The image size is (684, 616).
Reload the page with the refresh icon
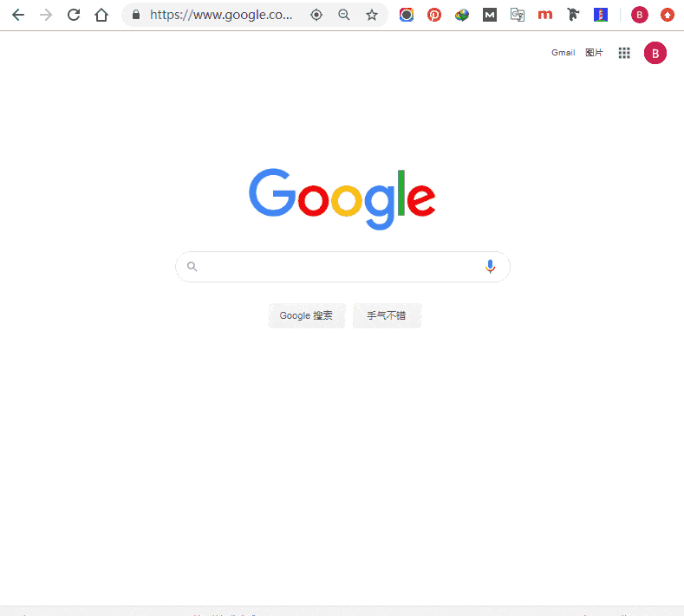pyautogui.click(x=74, y=15)
